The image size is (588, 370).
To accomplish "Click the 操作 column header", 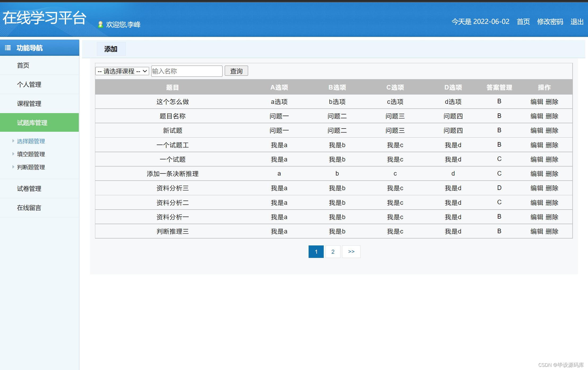I will point(544,87).
